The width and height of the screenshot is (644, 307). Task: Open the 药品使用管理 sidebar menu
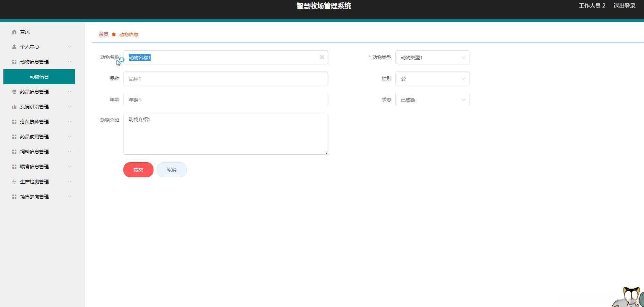pos(39,137)
